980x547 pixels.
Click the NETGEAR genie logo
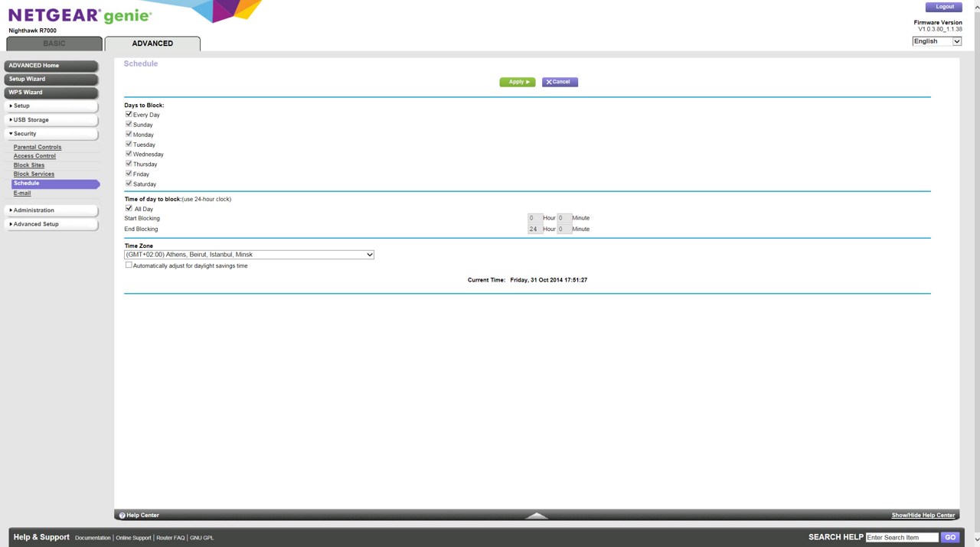80,16
